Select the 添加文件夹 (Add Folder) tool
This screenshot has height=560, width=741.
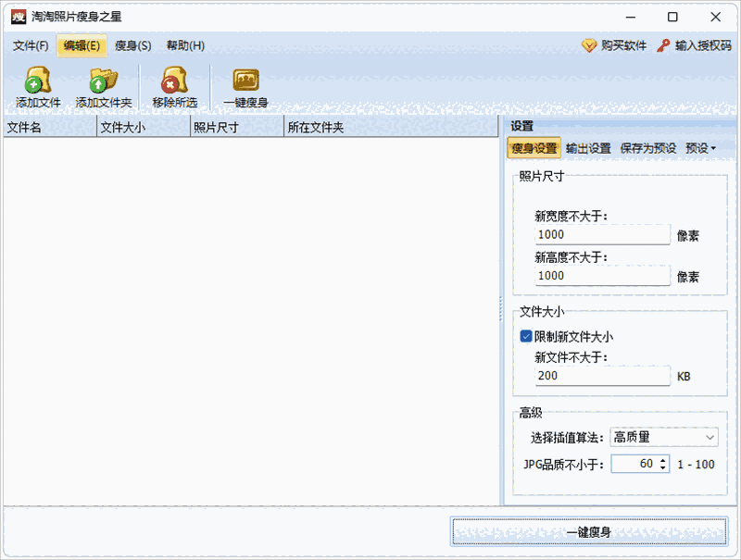point(102,88)
